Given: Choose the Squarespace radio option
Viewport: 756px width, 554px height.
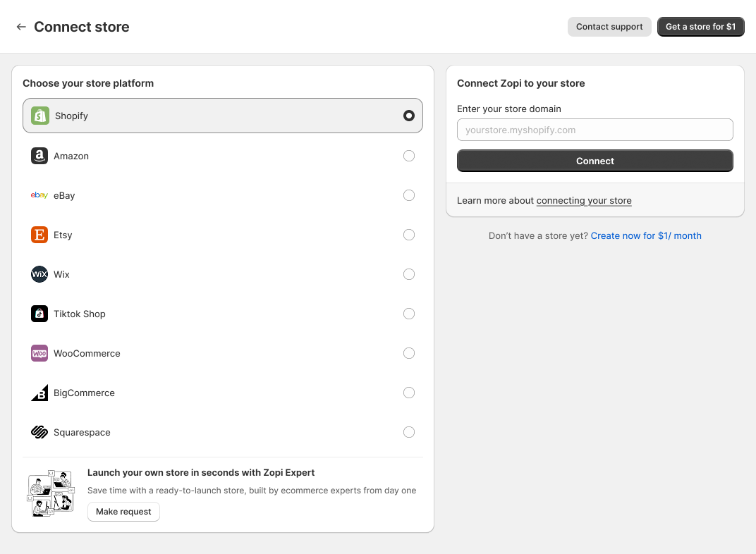Looking at the screenshot, I should (409, 432).
